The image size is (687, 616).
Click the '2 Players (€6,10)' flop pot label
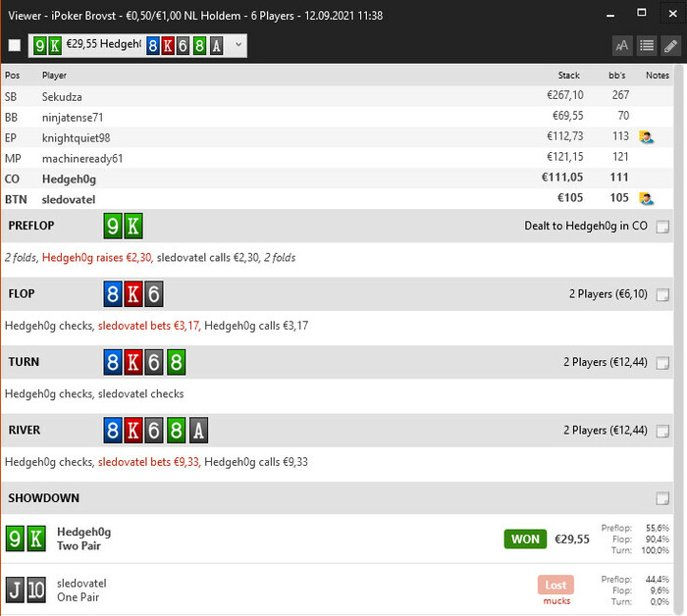pyautogui.click(x=608, y=293)
